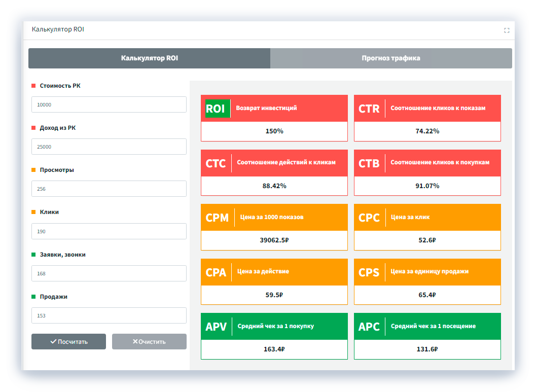Click the Доход из РК input field

coord(109,147)
